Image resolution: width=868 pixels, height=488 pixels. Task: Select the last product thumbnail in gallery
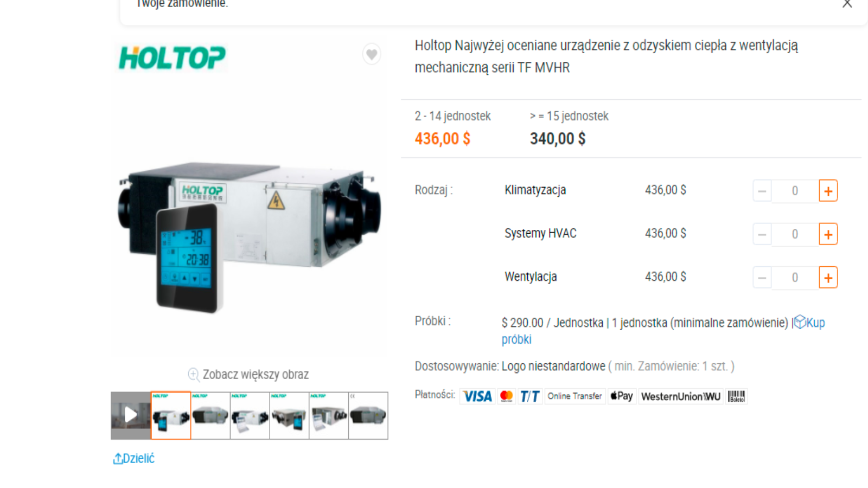[368, 415]
